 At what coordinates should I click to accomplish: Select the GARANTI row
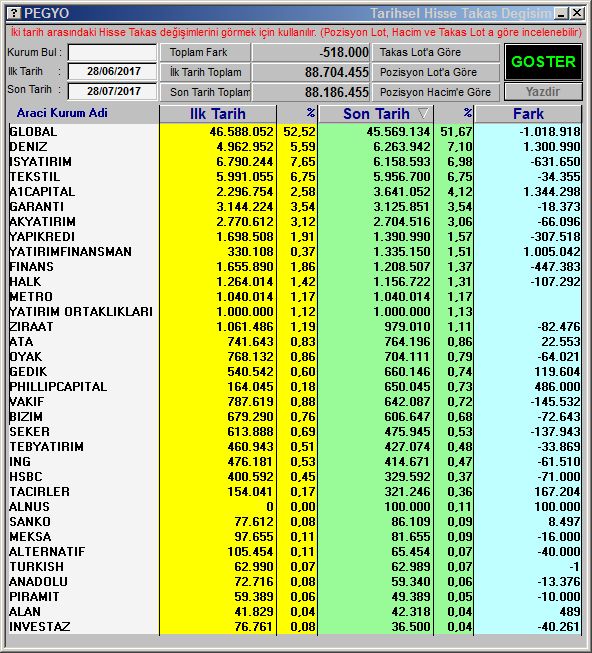(295, 207)
